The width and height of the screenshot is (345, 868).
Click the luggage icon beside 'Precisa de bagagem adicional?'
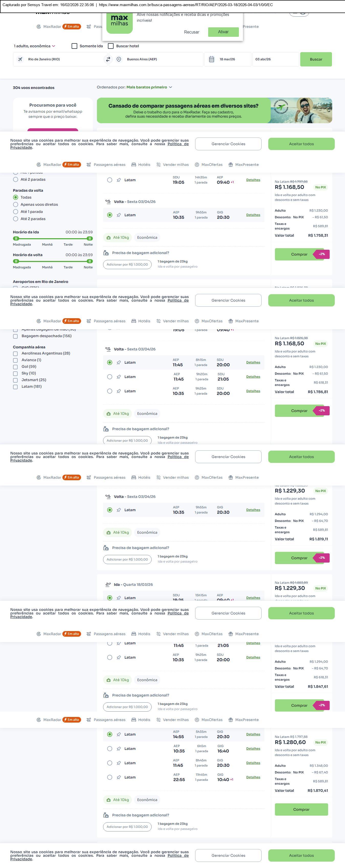click(x=106, y=253)
